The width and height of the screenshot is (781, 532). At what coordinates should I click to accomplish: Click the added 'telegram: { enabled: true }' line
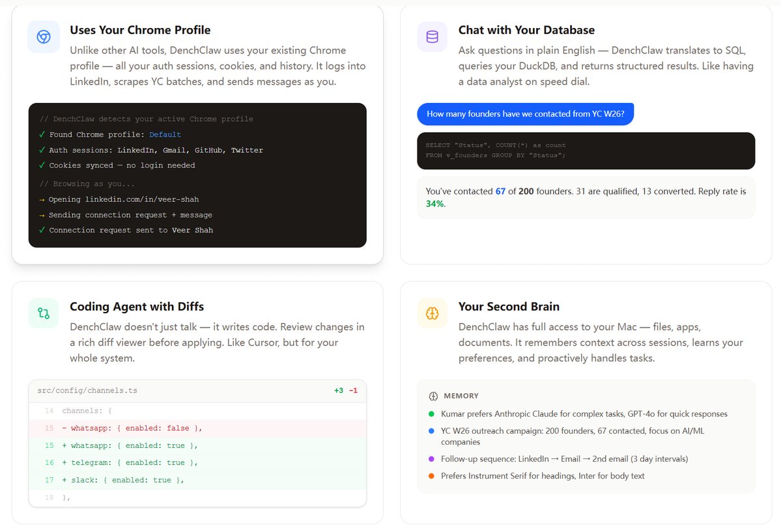point(197,463)
